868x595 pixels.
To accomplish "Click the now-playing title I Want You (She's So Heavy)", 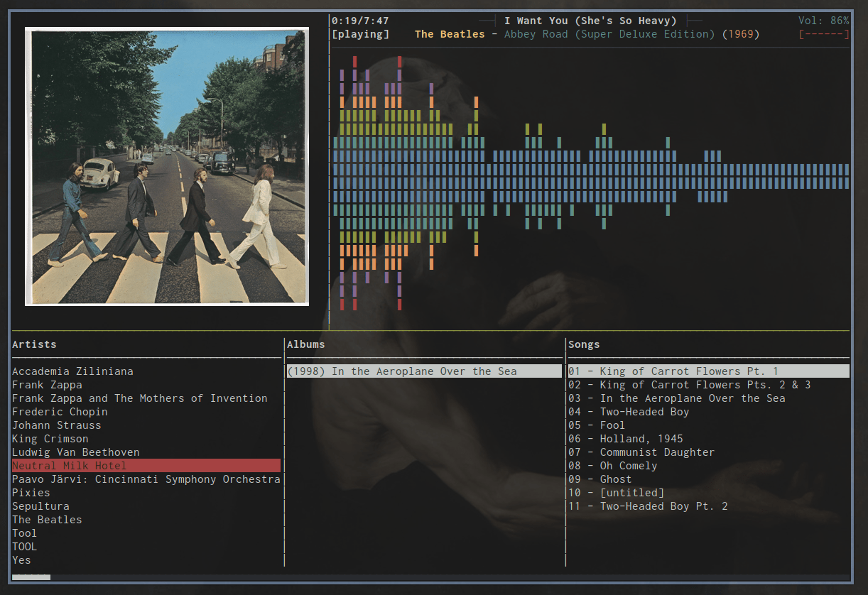I will tap(590, 21).
